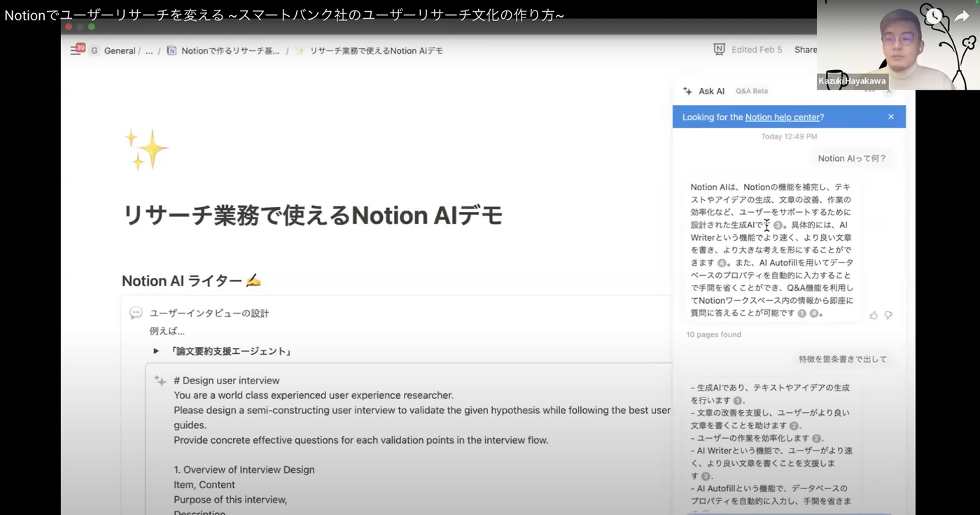
Task: Click the AI sparkle icon beside # Design user interview
Action: click(160, 381)
